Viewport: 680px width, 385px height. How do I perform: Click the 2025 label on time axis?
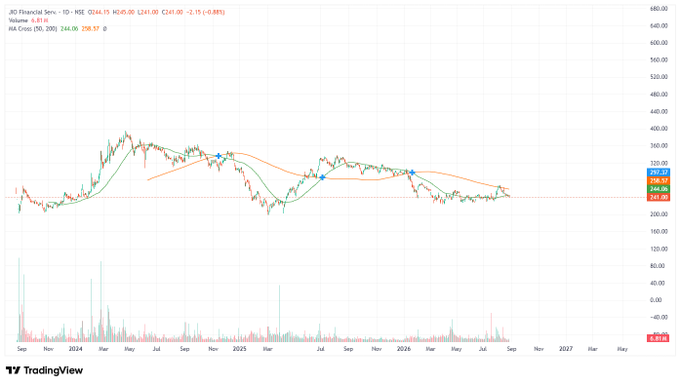239,349
